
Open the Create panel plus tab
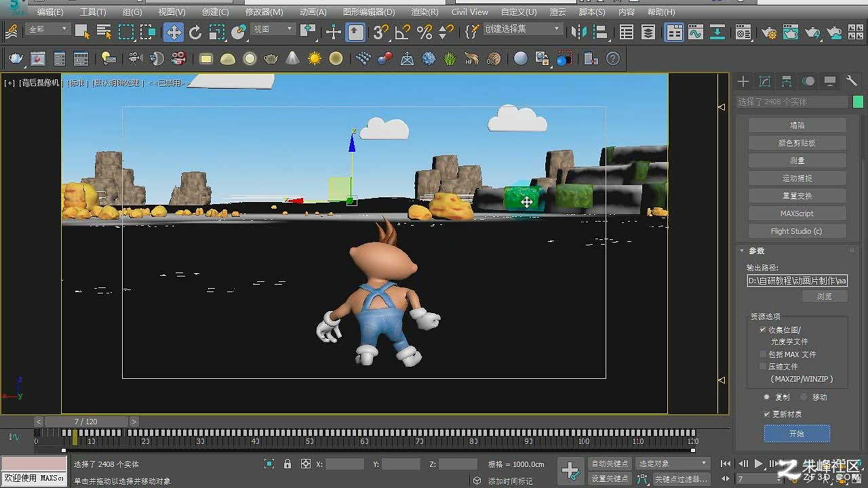743,81
